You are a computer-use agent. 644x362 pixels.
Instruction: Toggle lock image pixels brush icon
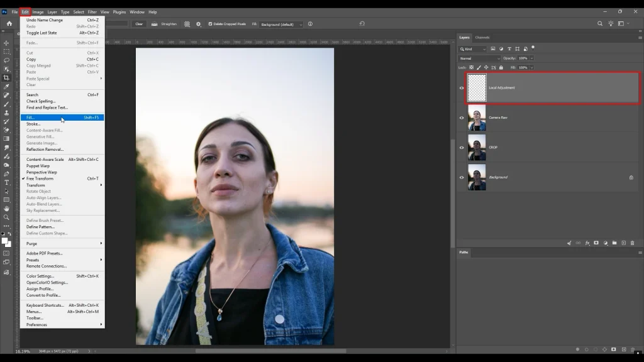[479, 67]
